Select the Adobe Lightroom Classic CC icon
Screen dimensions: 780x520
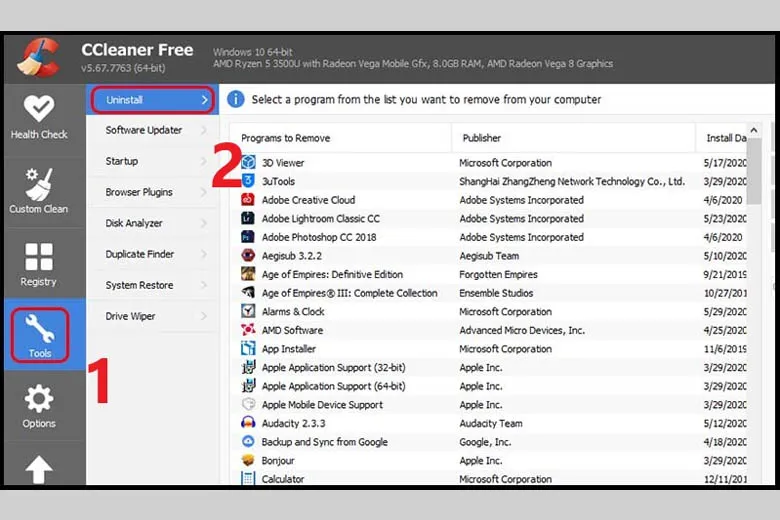248,218
